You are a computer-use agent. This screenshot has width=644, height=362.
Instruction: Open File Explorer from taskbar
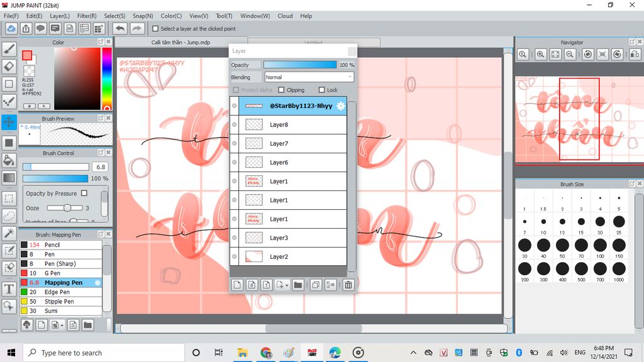coord(242,353)
